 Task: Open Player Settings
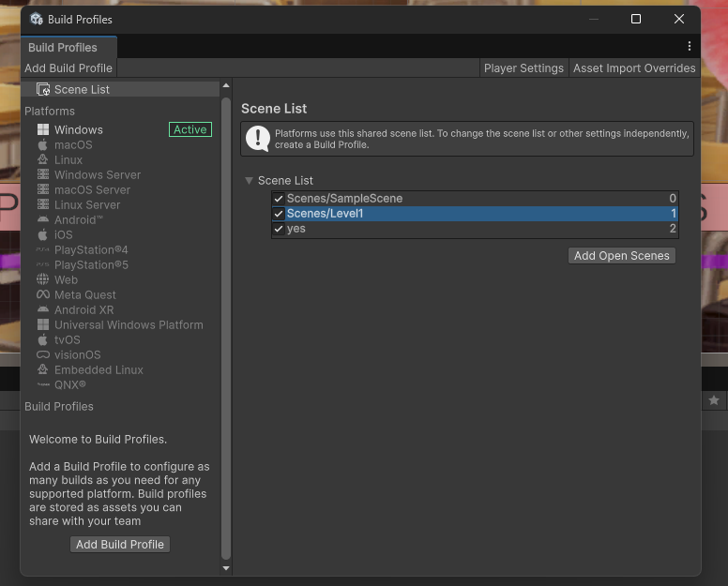point(523,68)
